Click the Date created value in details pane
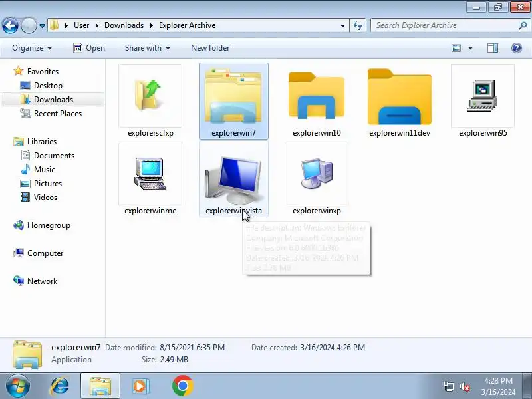Image resolution: width=532 pixels, height=399 pixels. pyautogui.click(x=332, y=348)
